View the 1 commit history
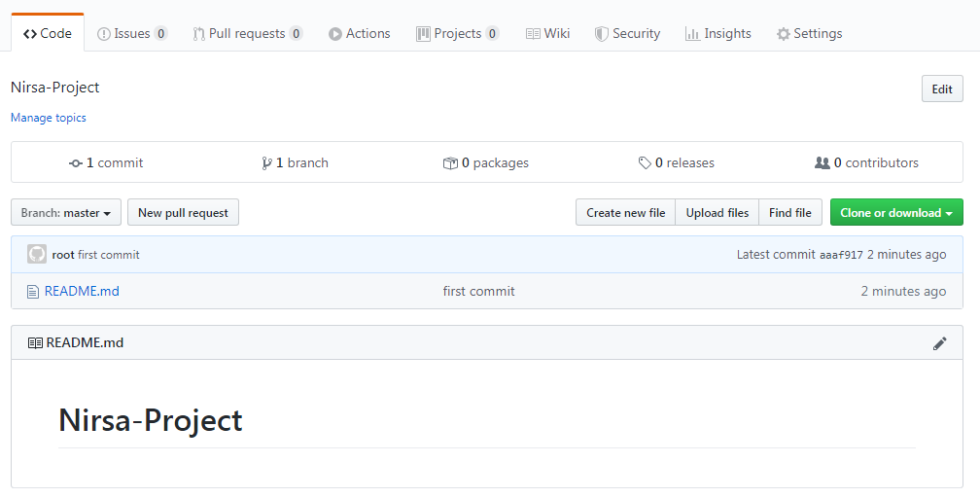Image resolution: width=980 pixels, height=498 pixels. pos(106,162)
